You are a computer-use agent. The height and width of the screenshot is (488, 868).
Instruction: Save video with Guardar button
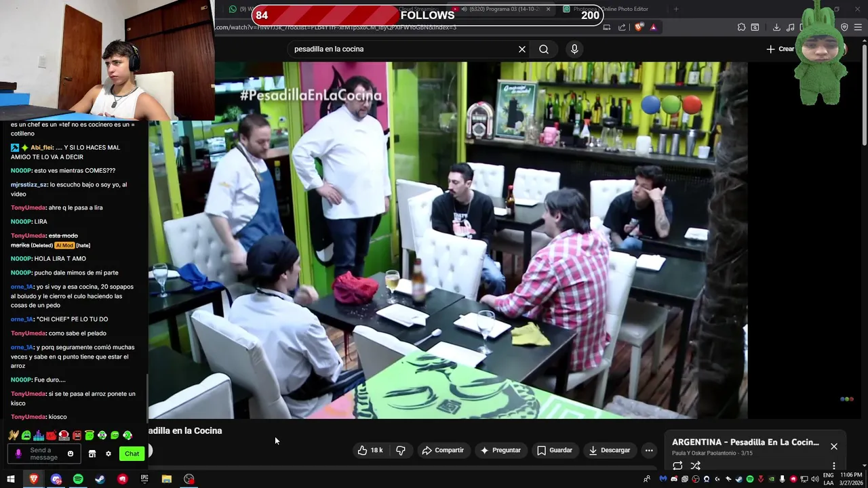pos(555,450)
